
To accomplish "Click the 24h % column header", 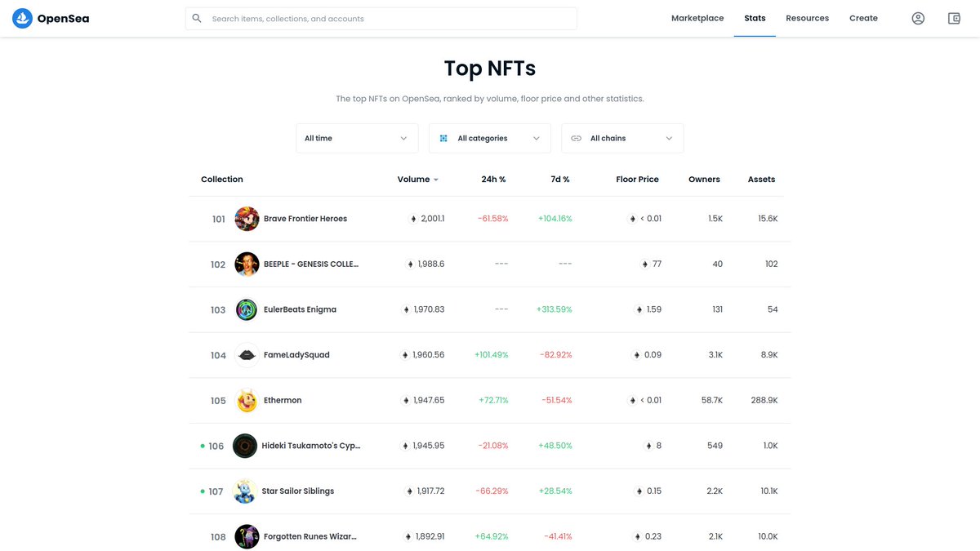I will pyautogui.click(x=493, y=180).
